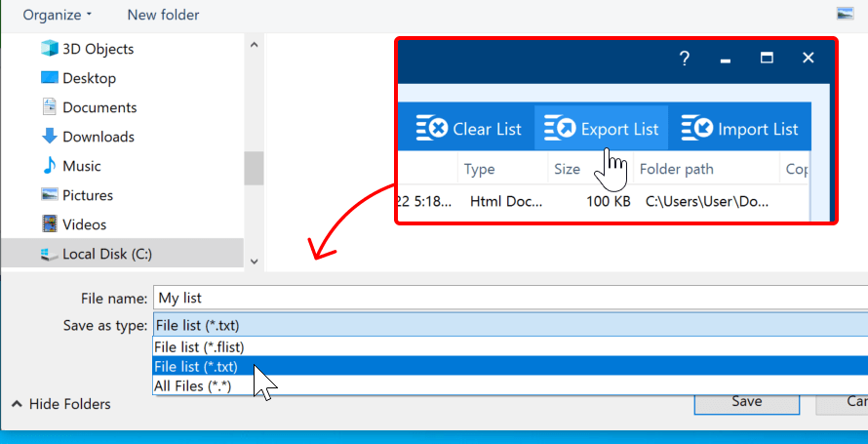Select File list (*.txt) in dropdown list

click(x=196, y=367)
